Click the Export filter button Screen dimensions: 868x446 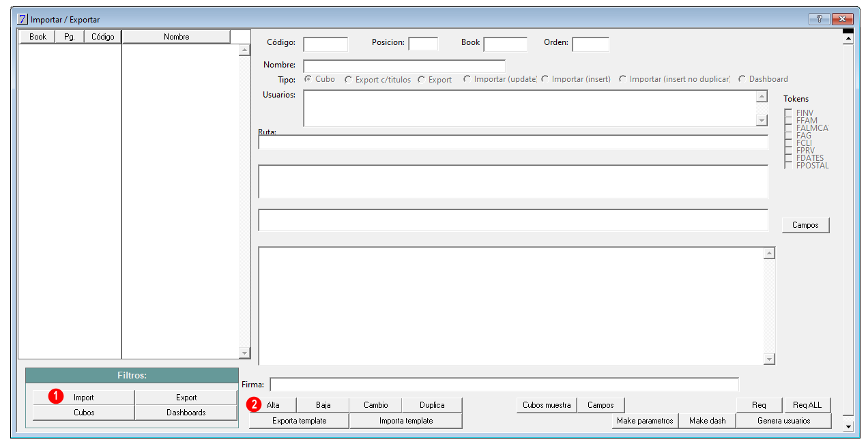[x=186, y=398]
